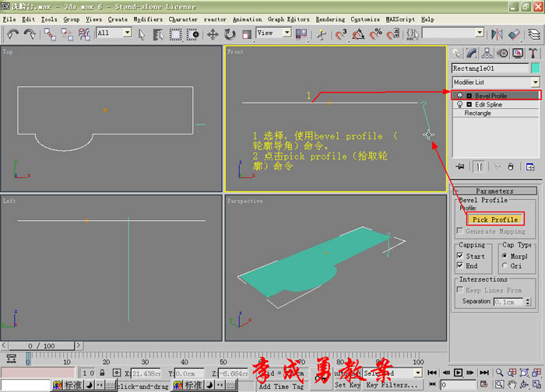Expand the Edit Spline modifier entry
The image size is (545, 392).
coord(469,104)
